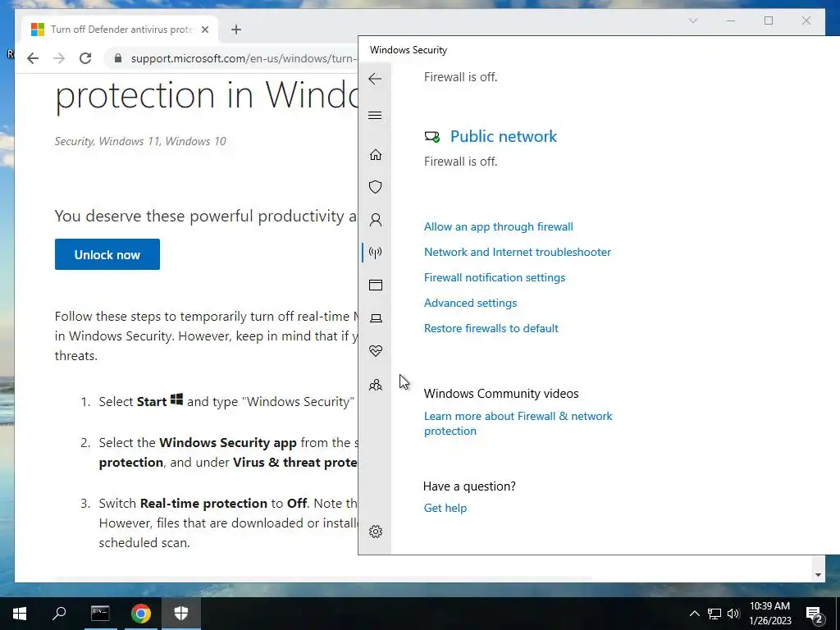Click 'Security, Windows 11, Windows 10' text
The width and height of the screenshot is (840, 630).
pyautogui.click(x=140, y=141)
